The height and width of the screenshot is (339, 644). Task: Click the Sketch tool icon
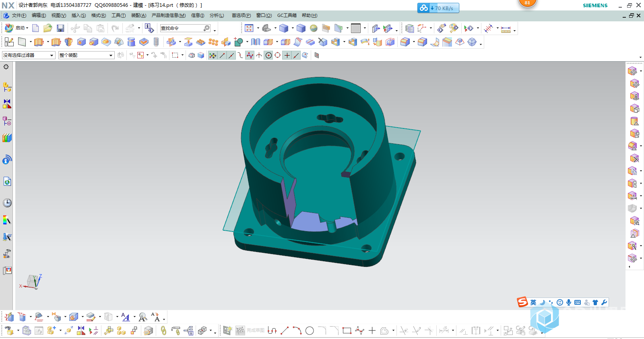(x=9, y=42)
